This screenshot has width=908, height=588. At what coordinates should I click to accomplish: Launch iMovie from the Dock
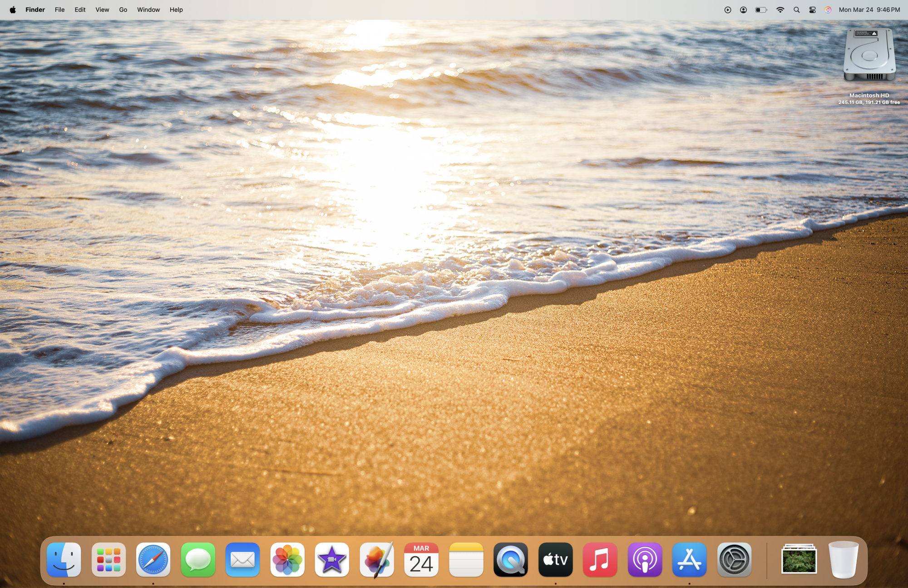coord(332,559)
